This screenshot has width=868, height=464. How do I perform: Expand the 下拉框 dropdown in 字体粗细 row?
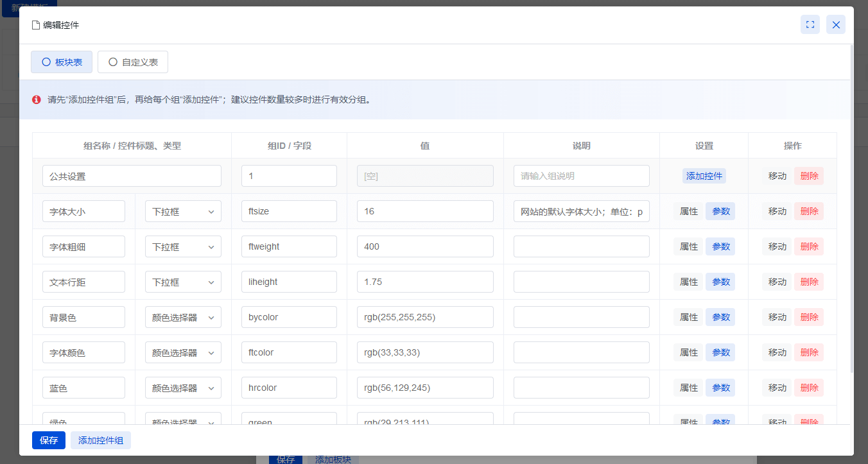coord(183,246)
